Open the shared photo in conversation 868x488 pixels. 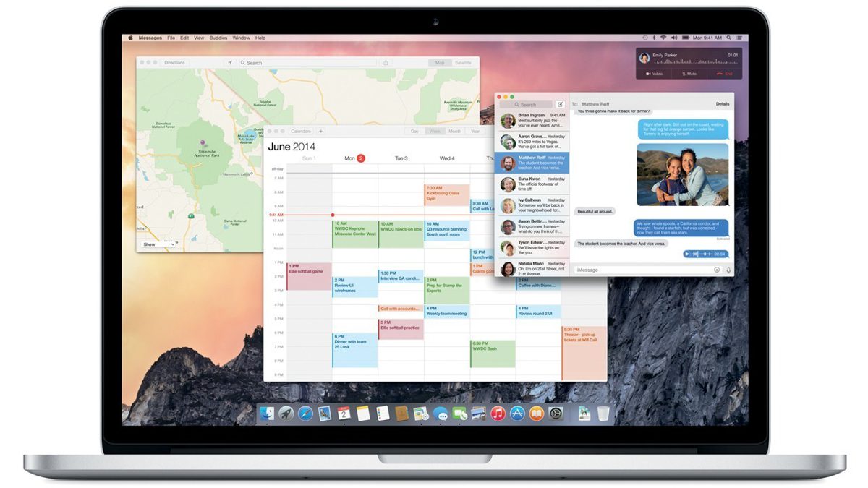682,174
